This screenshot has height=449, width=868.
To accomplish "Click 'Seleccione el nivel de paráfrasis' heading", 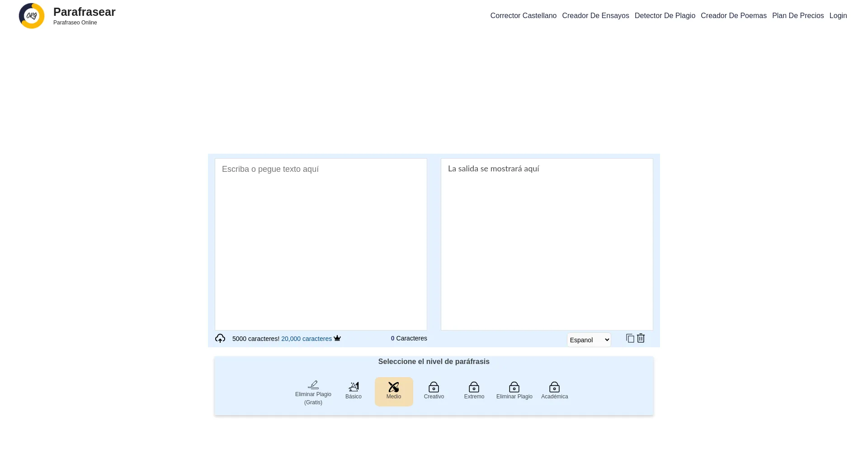I will click(x=434, y=362).
